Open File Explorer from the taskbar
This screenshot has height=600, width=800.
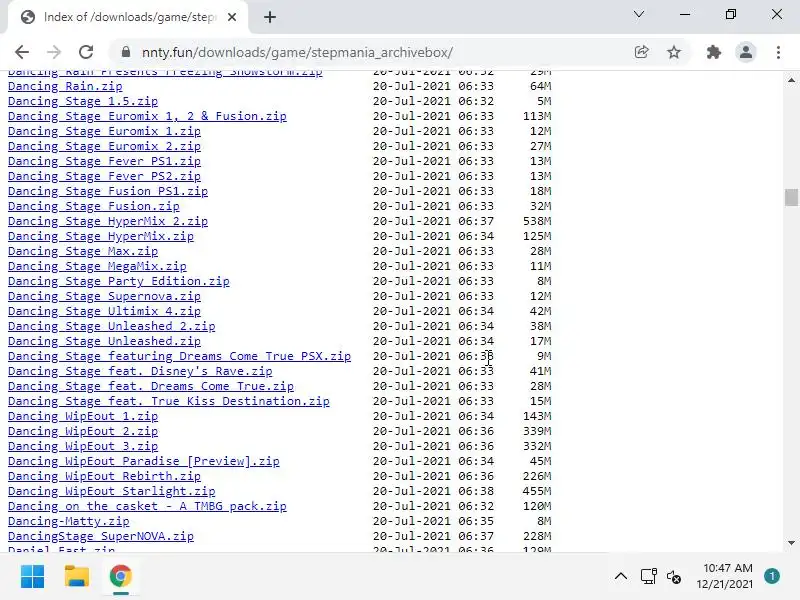[77, 577]
